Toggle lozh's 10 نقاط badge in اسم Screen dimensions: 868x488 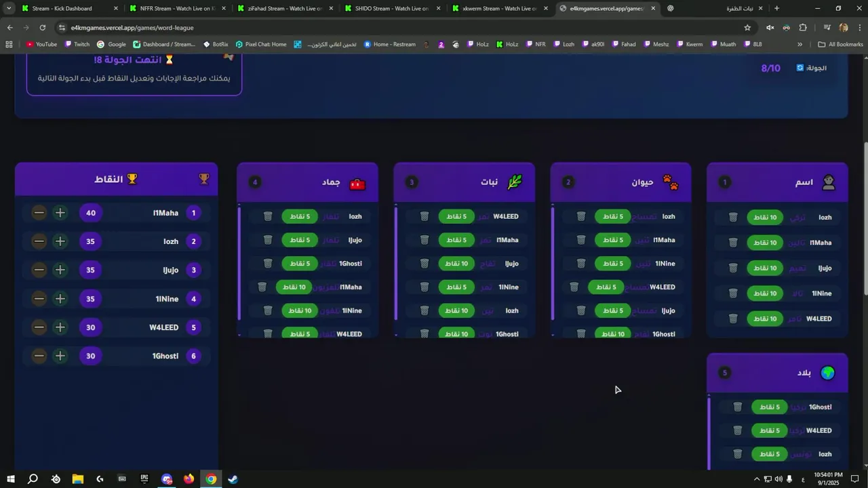pyautogui.click(x=765, y=217)
